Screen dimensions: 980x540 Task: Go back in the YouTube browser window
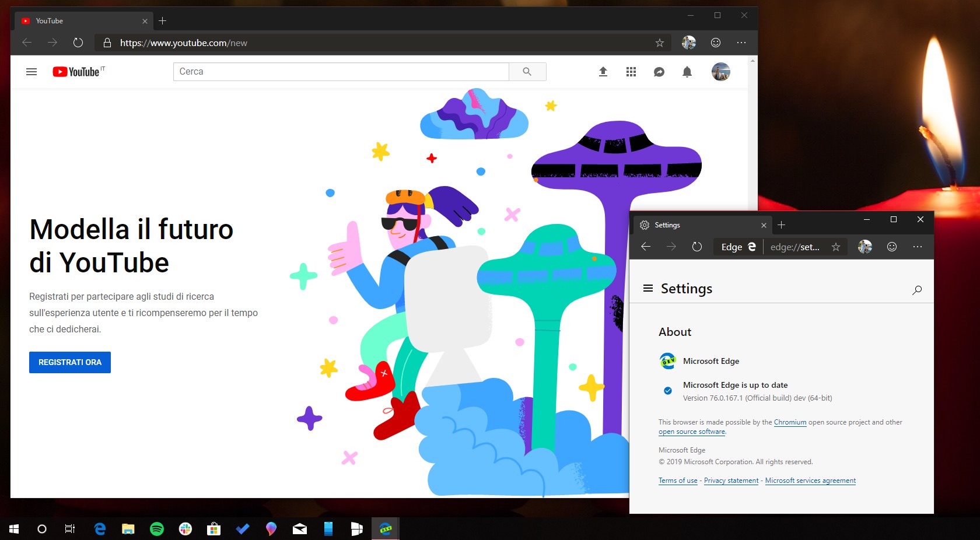(x=27, y=43)
